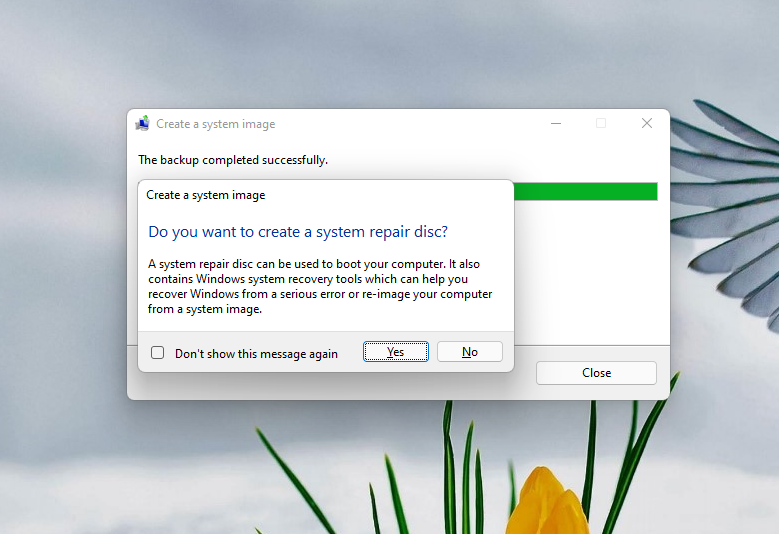Click Yes to create a repair disc
This screenshot has width=779, height=534.
(x=395, y=352)
